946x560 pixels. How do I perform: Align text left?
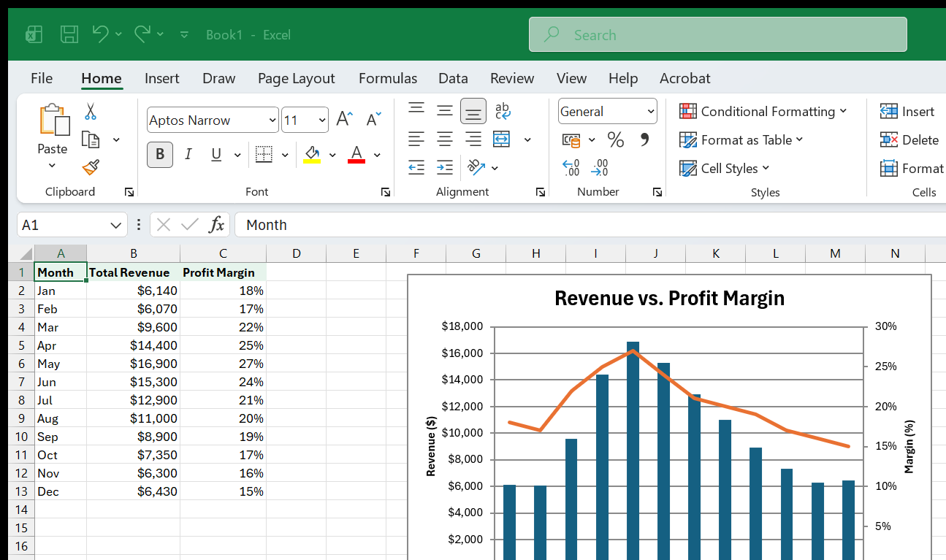click(416, 139)
